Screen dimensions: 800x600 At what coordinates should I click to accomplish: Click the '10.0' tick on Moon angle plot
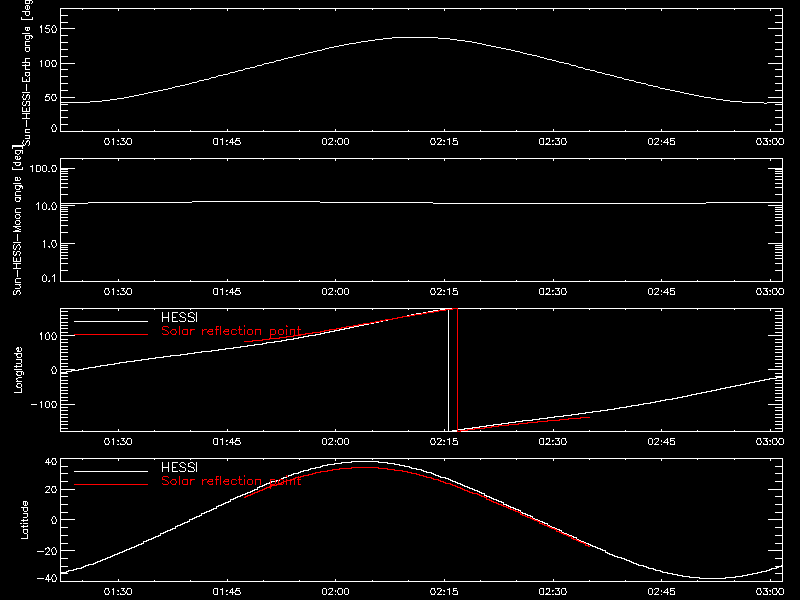(x=46, y=206)
